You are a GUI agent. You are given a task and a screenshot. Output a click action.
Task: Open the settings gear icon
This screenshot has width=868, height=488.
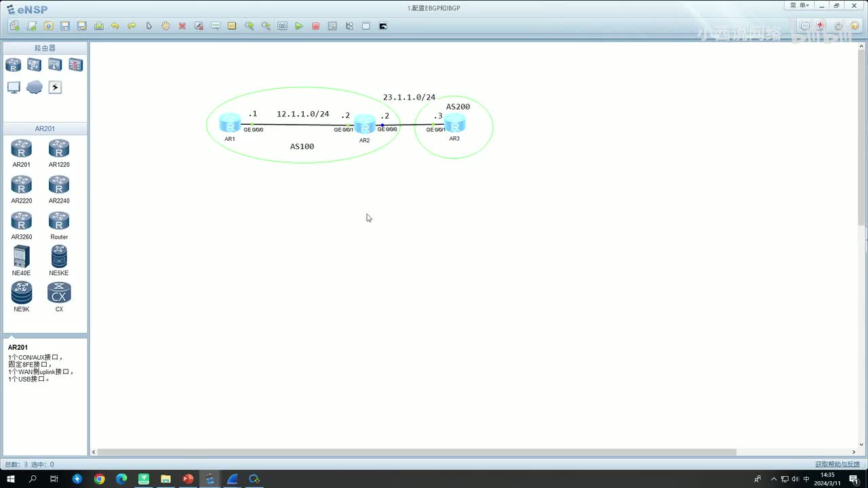tap(838, 26)
